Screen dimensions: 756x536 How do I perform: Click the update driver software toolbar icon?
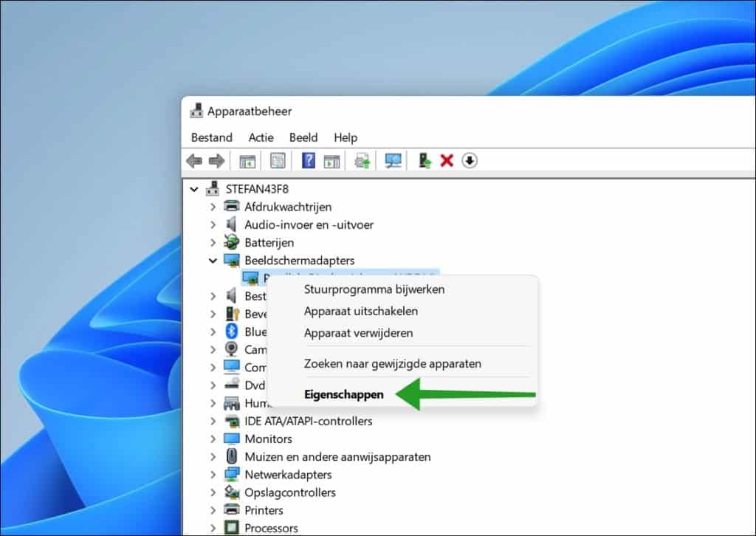(x=425, y=160)
